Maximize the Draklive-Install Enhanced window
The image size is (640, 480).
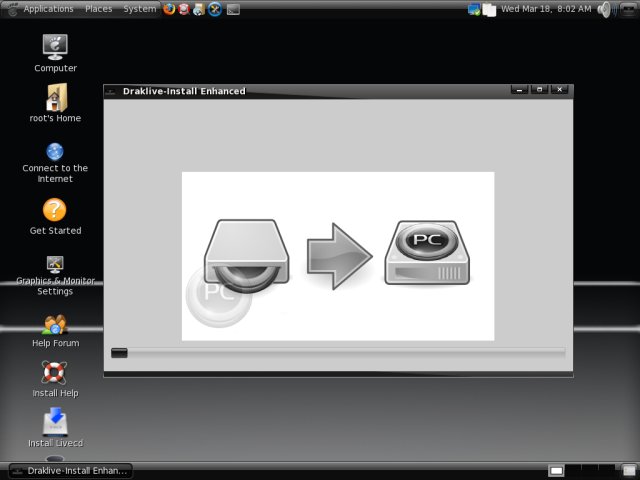click(x=540, y=90)
